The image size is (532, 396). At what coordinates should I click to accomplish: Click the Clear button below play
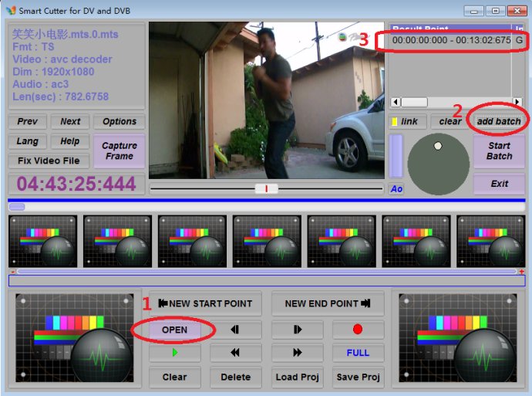[x=175, y=377]
